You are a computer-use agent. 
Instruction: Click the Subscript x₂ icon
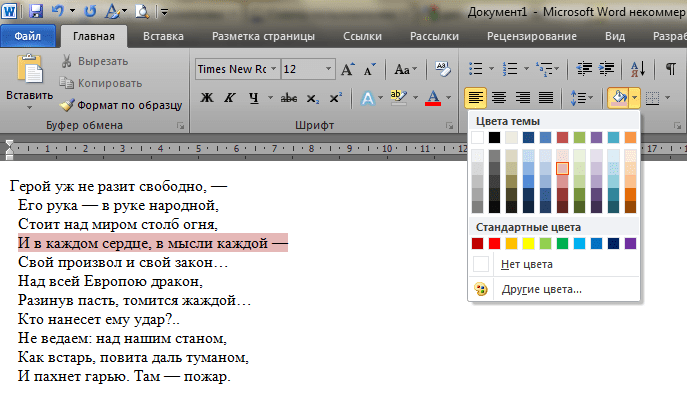(x=312, y=99)
